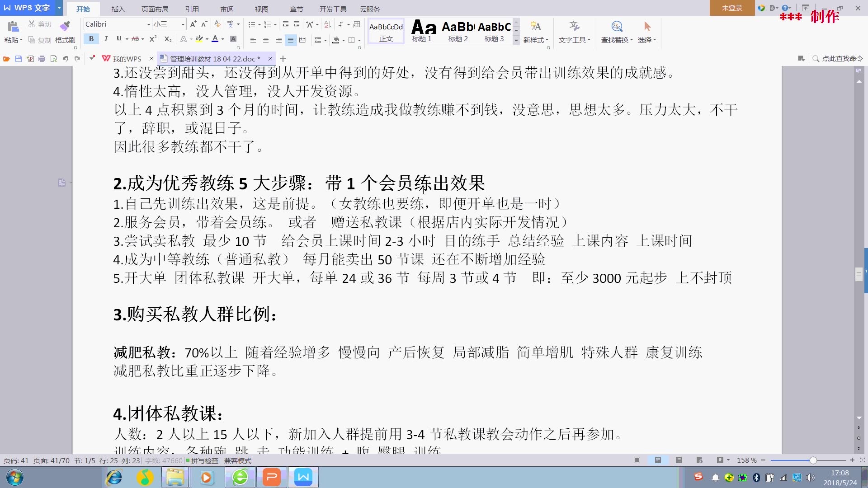Undo the last action
This screenshot has height=488, width=868.
pyautogui.click(x=66, y=59)
